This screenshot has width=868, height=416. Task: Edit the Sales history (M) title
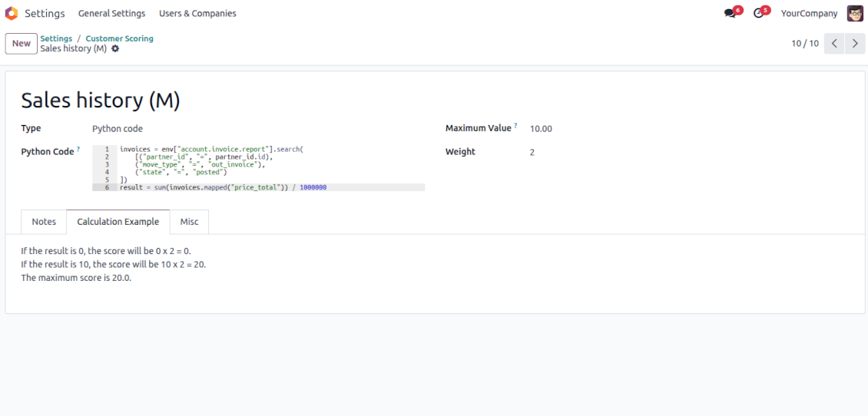tap(101, 100)
